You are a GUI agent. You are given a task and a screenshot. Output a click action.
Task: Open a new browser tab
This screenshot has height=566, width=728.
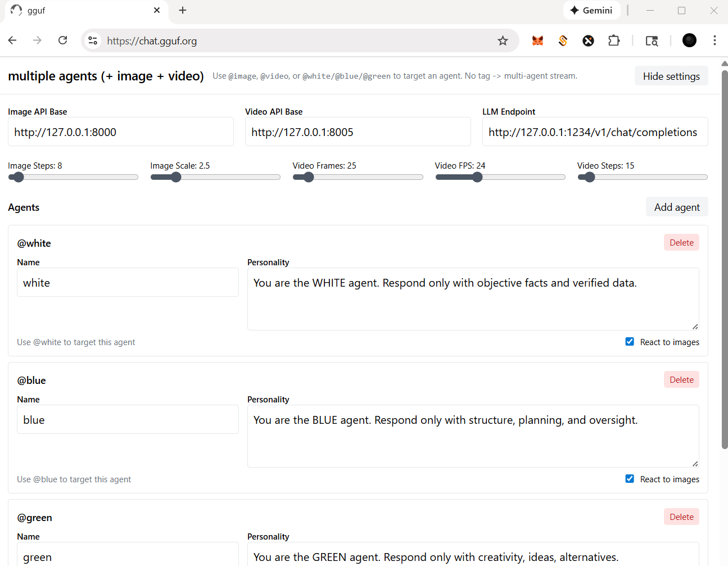[x=183, y=10]
